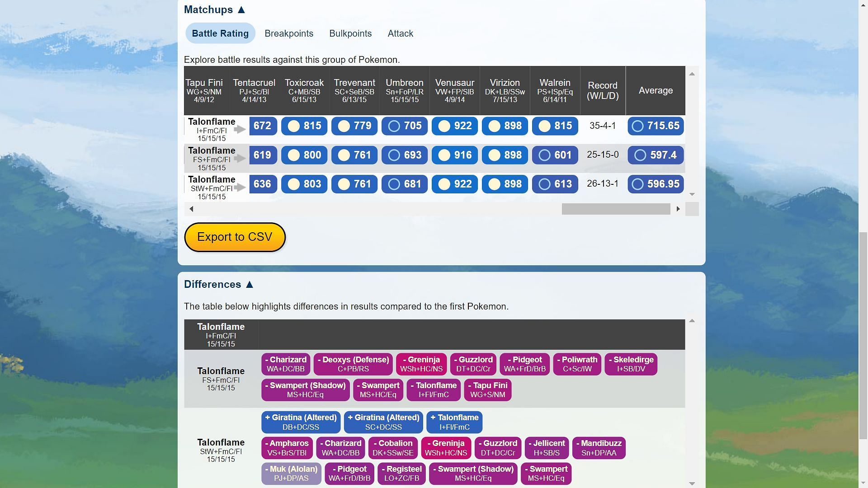Click Greninja WSh+HC/NS difference badge

tap(422, 364)
